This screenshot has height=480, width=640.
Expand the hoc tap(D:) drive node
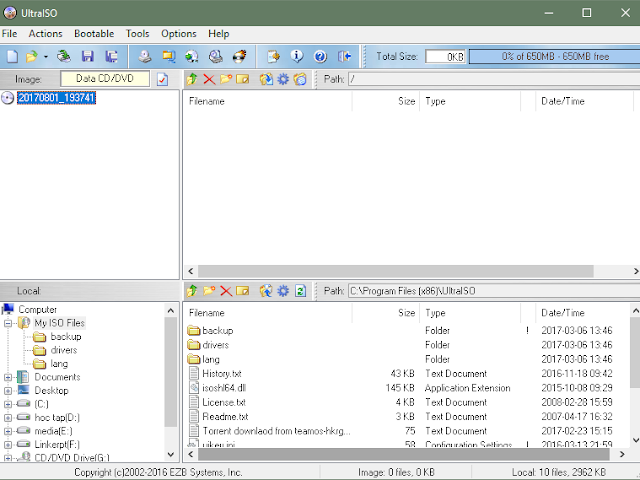coord(8,418)
